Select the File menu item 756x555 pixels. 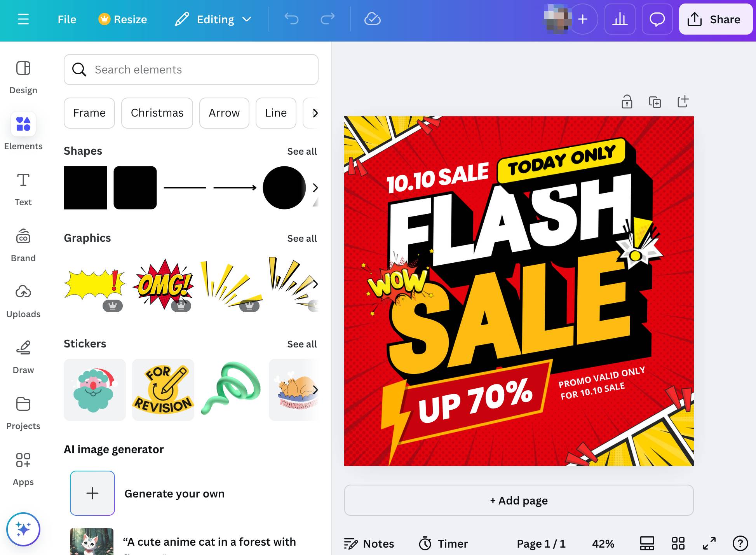click(66, 19)
